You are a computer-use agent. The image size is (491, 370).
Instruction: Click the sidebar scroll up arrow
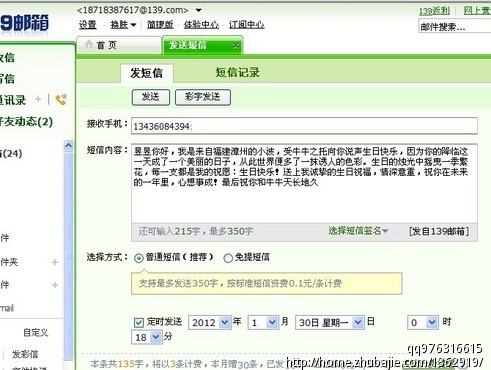(68, 145)
